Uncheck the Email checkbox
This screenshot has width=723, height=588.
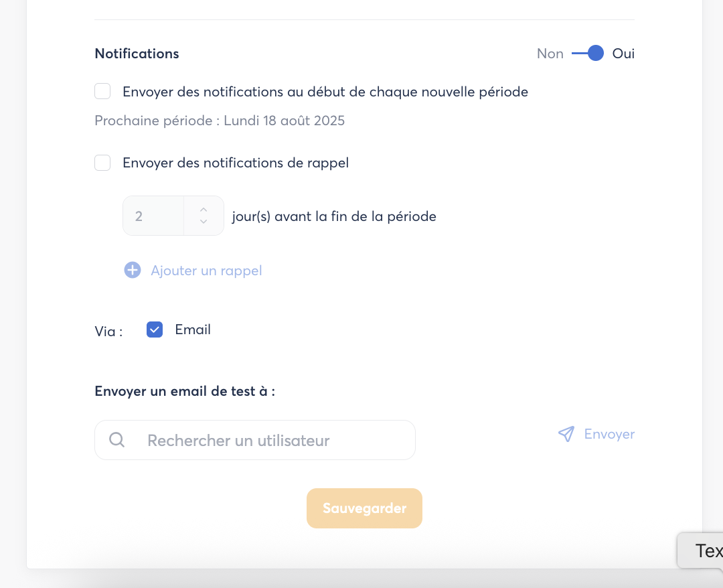155,329
